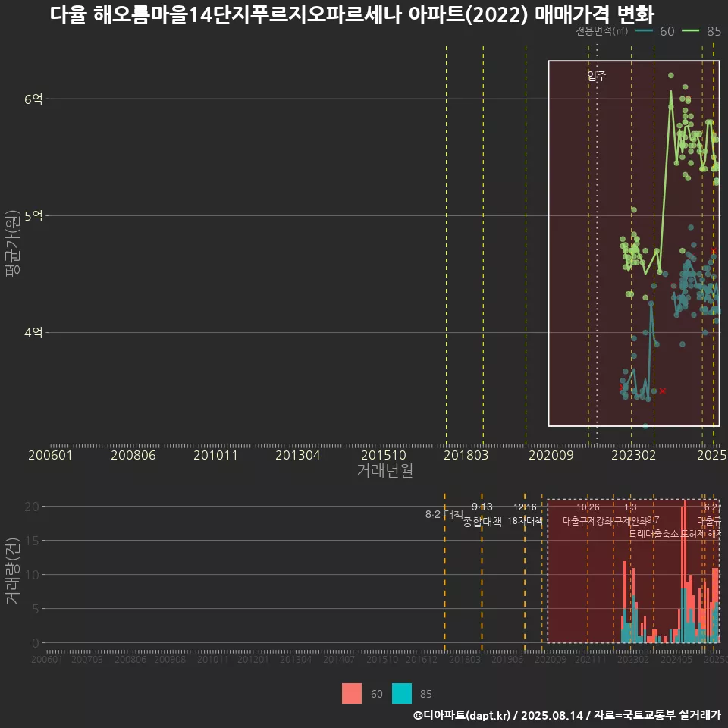
Task: Click 201510 on the price chart axis
Action: coord(384,455)
